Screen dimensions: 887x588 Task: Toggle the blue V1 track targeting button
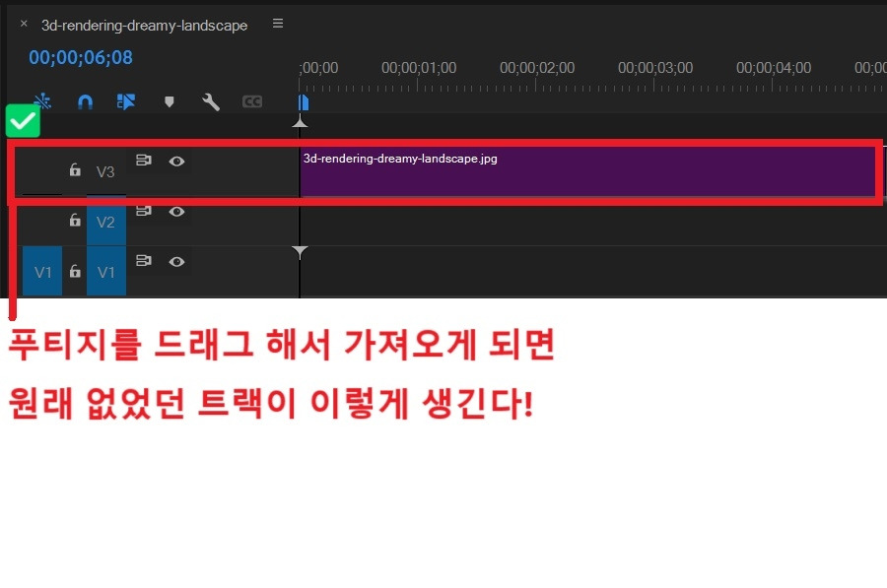click(x=105, y=271)
